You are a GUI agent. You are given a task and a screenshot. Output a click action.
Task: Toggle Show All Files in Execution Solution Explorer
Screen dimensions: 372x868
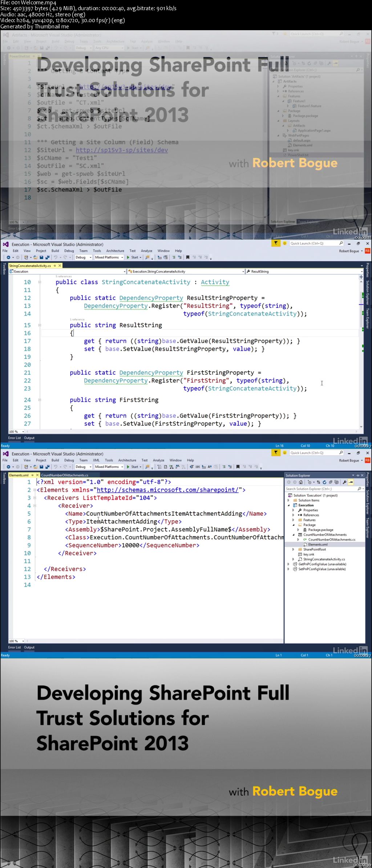[336, 482]
